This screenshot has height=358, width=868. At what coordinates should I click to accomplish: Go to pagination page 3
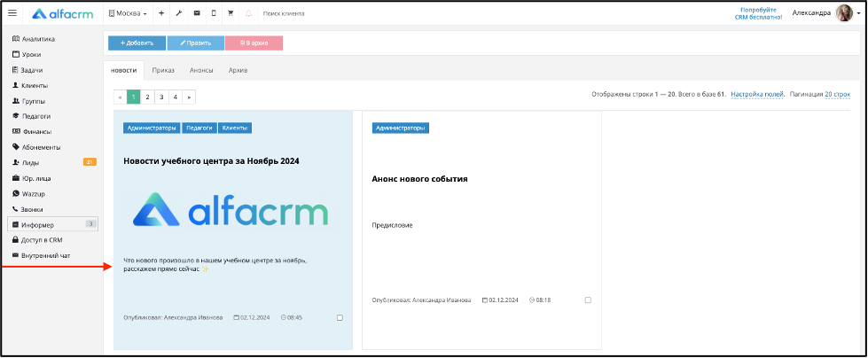[161, 97]
